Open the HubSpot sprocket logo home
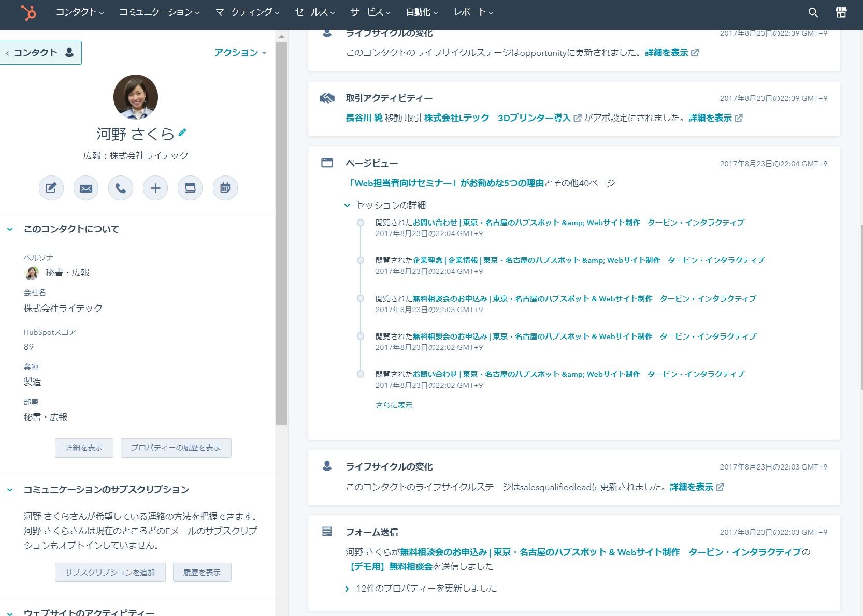The width and height of the screenshot is (863, 616). [28, 12]
